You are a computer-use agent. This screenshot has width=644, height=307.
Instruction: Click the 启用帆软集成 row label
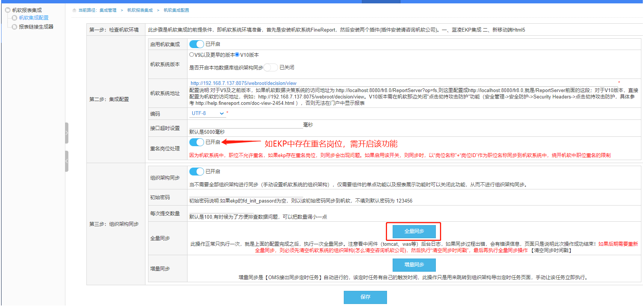pyautogui.click(x=165, y=44)
